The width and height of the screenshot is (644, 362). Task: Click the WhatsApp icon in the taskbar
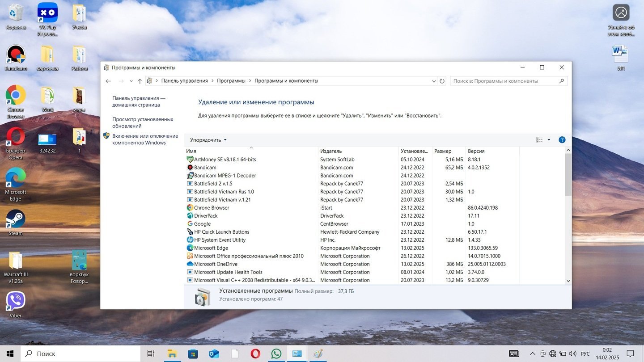point(276,354)
